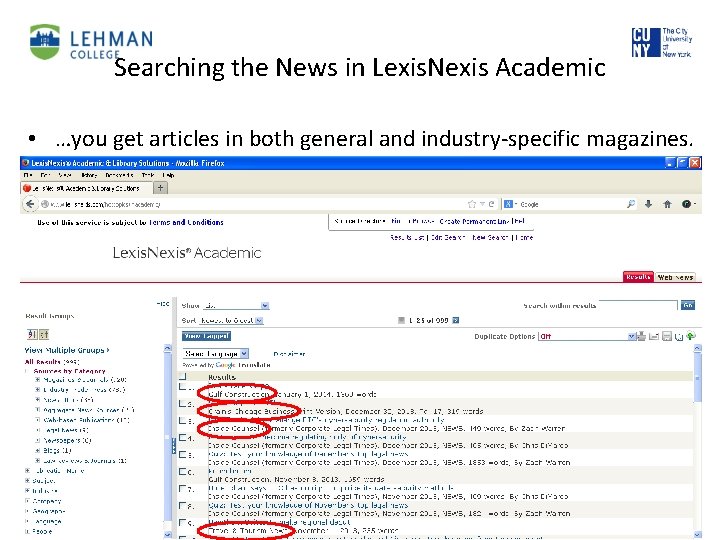Screen dimensions: 720x540
Task: Open the Duplicate Options dropdown
Action: point(587,336)
